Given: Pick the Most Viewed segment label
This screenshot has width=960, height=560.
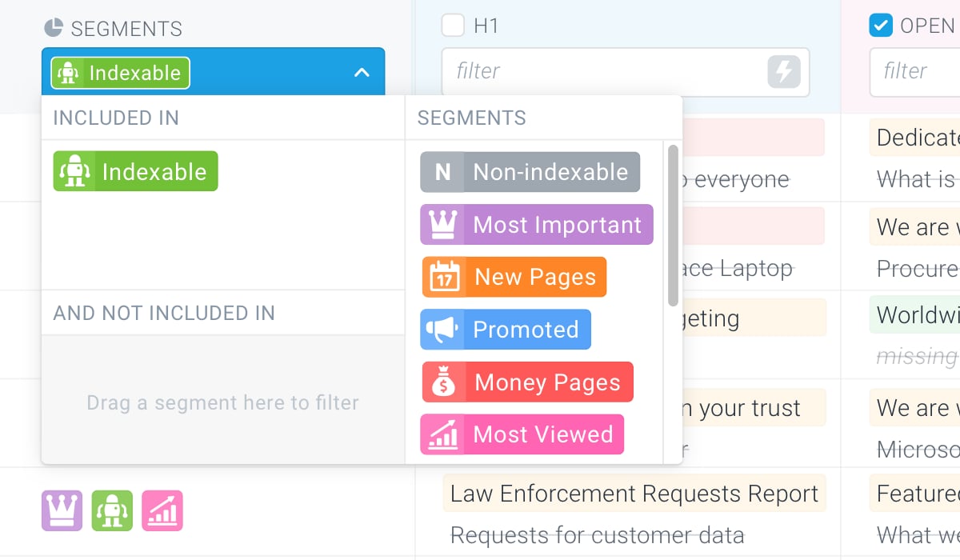Looking at the screenshot, I should pyautogui.click(x=543, y=434).
